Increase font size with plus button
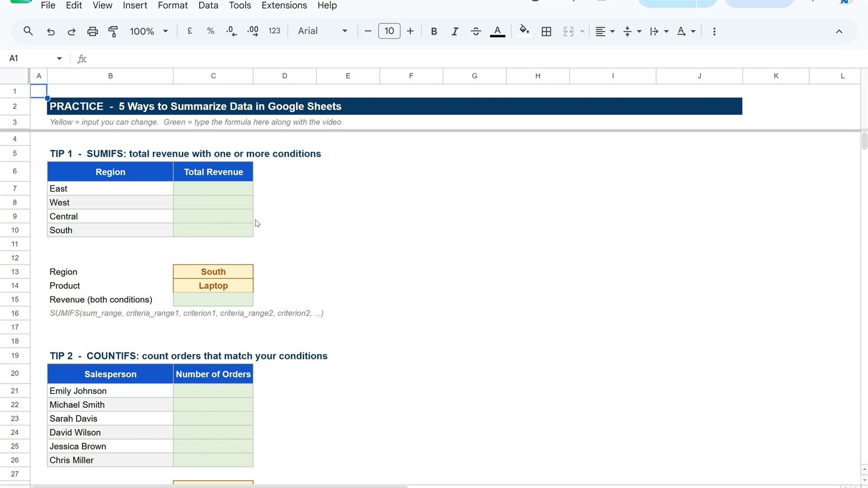 [x=410, y=31]
